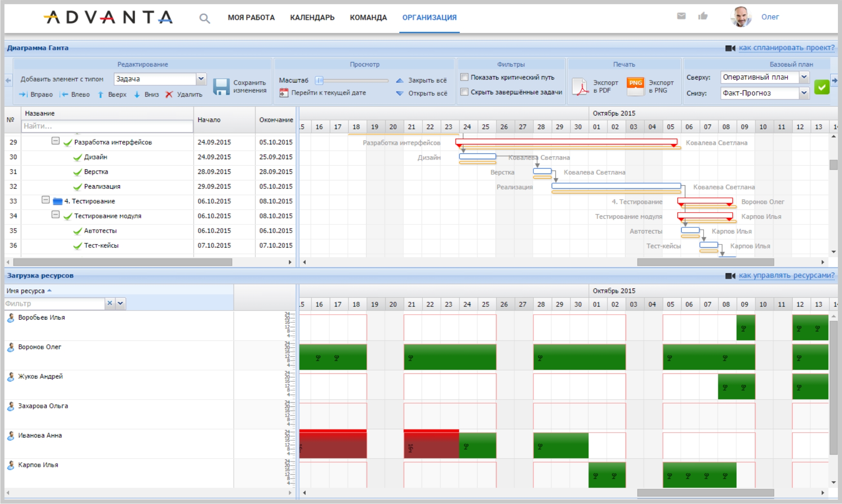This screenshot has height=504, width=842.
Task: Open the element type dropdown Задача
Action: click(201, 79)
